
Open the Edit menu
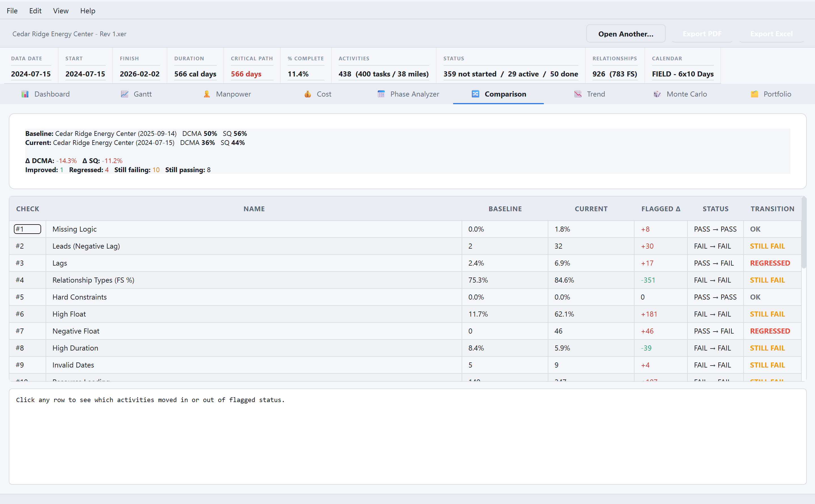[35, 11]
